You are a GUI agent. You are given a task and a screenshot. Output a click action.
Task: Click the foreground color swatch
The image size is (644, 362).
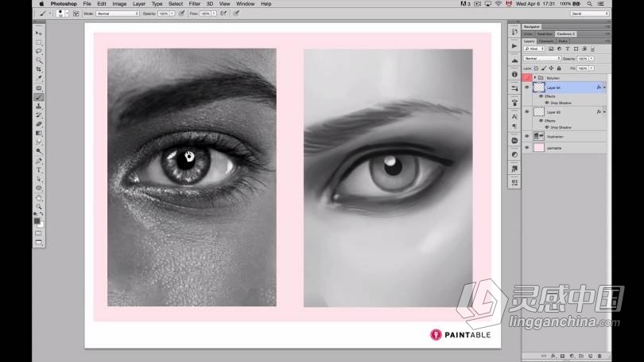coord(37,220)
